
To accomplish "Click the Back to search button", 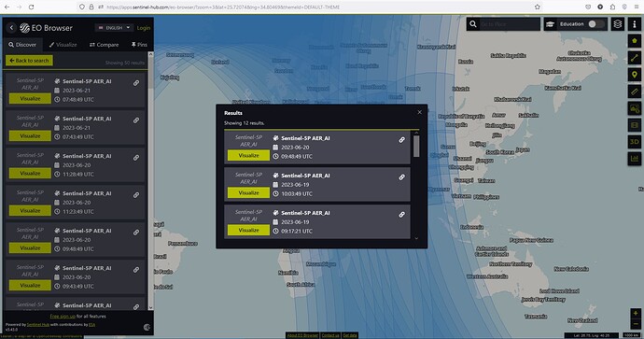I will tap(29, 61).
